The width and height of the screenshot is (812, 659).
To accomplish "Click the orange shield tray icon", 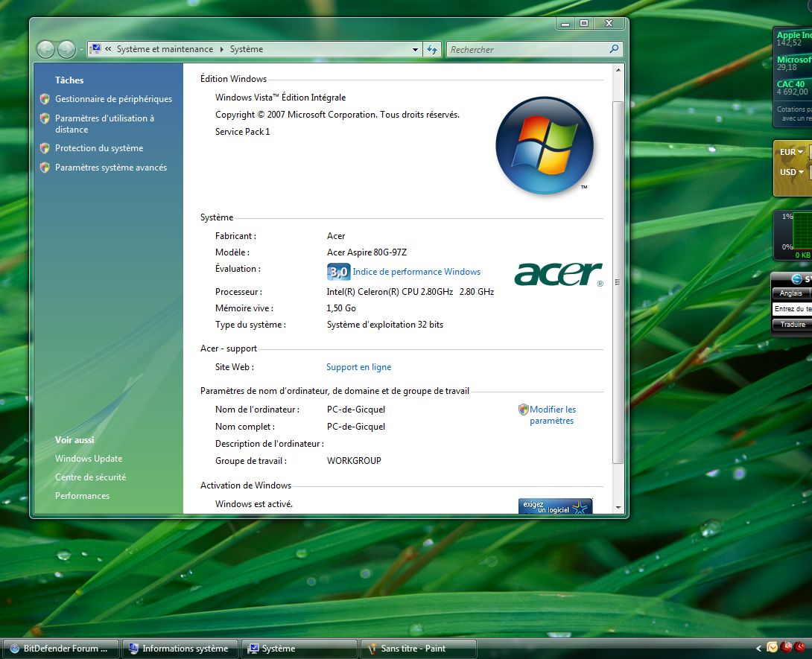I will click(772, 647).
